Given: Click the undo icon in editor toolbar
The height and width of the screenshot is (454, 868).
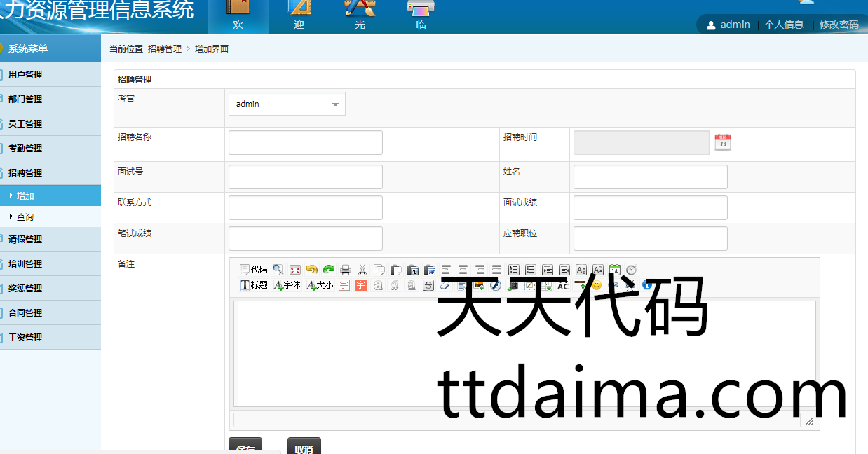Looking at the screenshot, I should coord(312,270).
